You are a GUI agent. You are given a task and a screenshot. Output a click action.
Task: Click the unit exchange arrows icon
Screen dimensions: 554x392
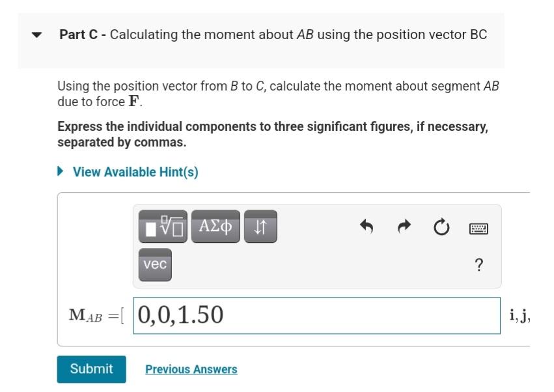(260, 226)
